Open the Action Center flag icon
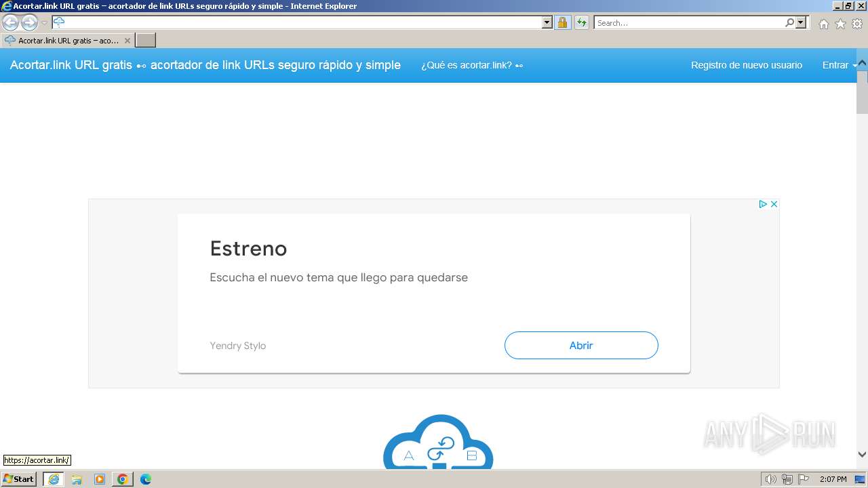 coord(804,479)
